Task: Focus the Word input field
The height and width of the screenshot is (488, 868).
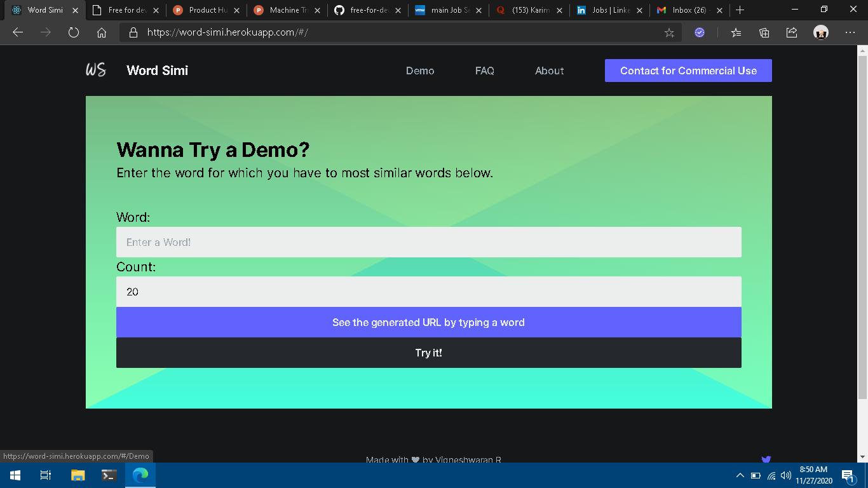Action: [429, 242]
